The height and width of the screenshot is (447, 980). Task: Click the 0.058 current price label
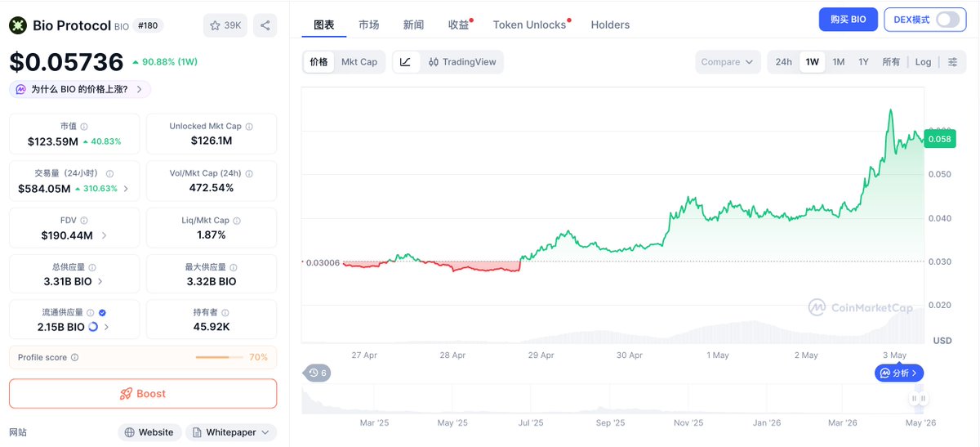(x=939, y=140)
